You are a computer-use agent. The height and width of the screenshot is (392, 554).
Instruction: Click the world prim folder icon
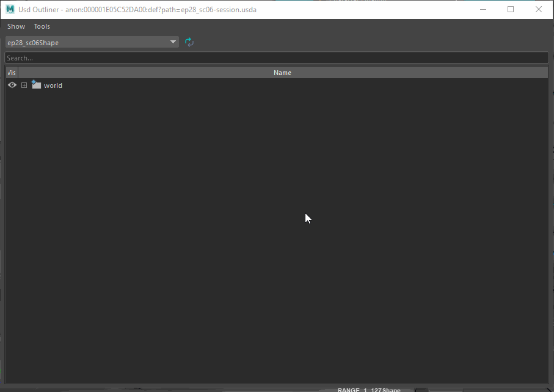[36, 85]
